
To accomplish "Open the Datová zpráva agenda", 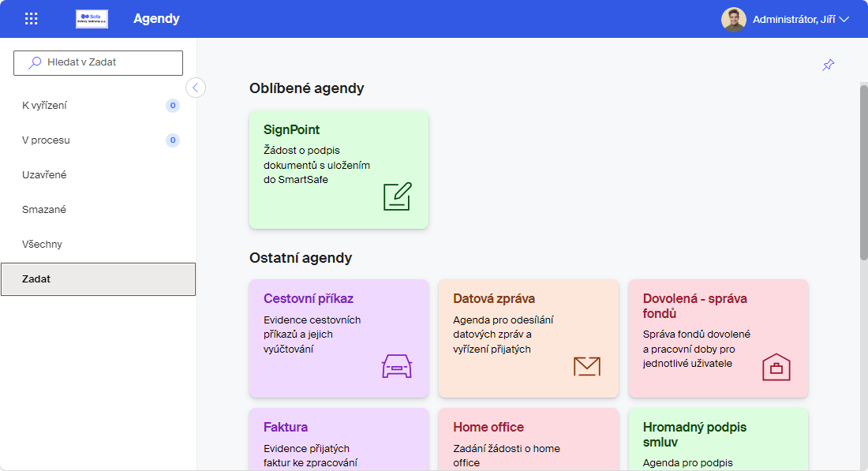I will pos(529,338).
